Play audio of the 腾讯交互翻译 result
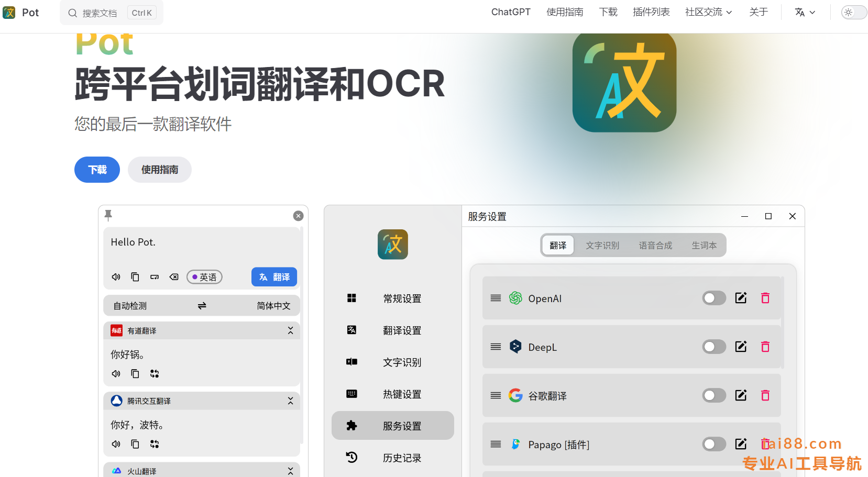868x477 pixels. click(116, 444)
